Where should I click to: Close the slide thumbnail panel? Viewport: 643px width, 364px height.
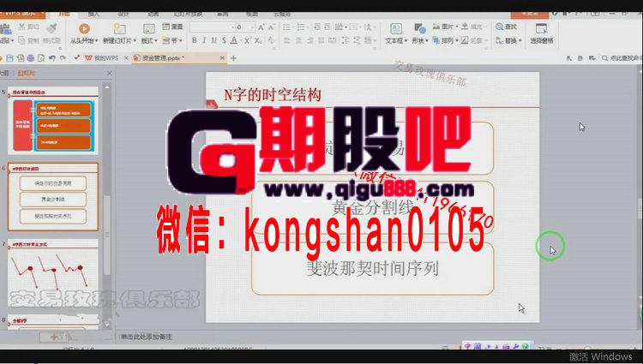click(109, 74)
